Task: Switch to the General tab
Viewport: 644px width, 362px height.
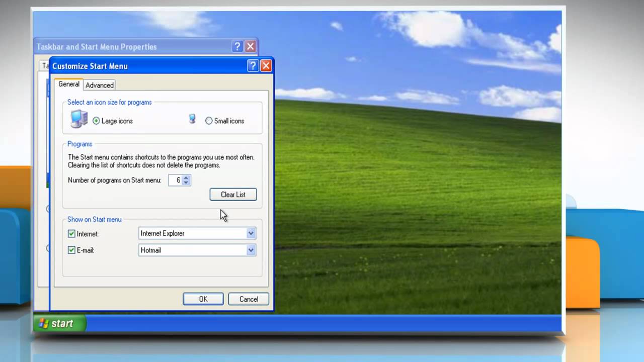Action: coord(69,84)
